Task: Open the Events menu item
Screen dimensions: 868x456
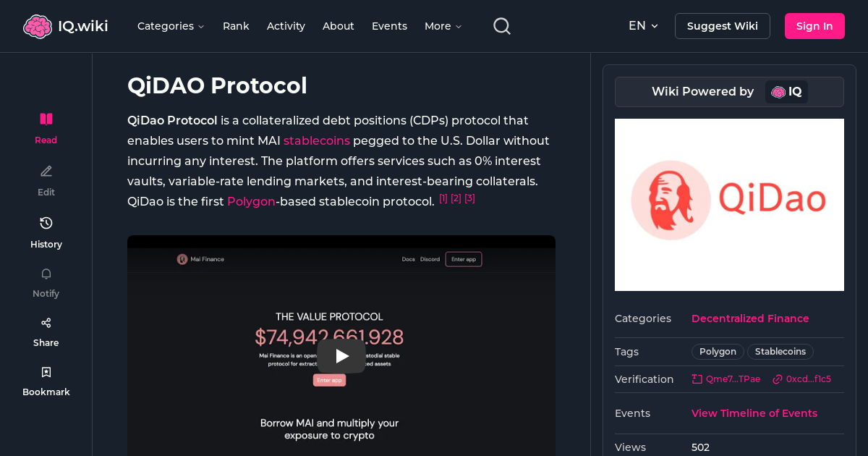Action: pos(389,25)
